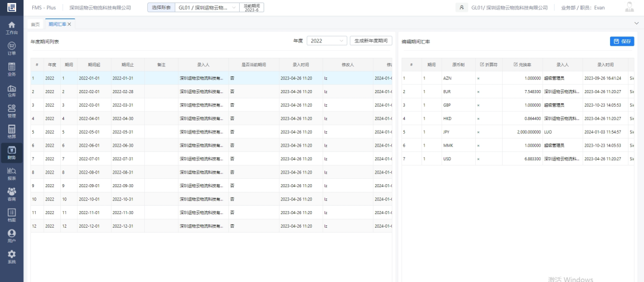Open the 财务 finance module
Viewport: 644px width, 282px height.
[x=11, y=153]
